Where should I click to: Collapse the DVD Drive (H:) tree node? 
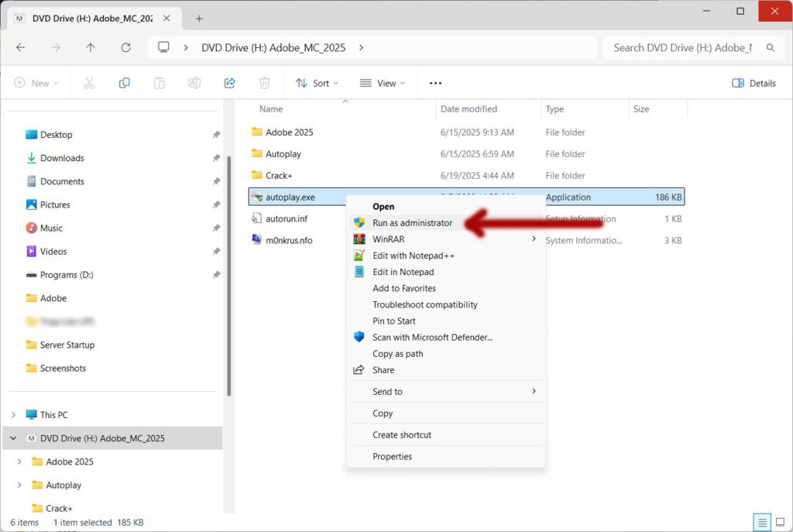13,438
